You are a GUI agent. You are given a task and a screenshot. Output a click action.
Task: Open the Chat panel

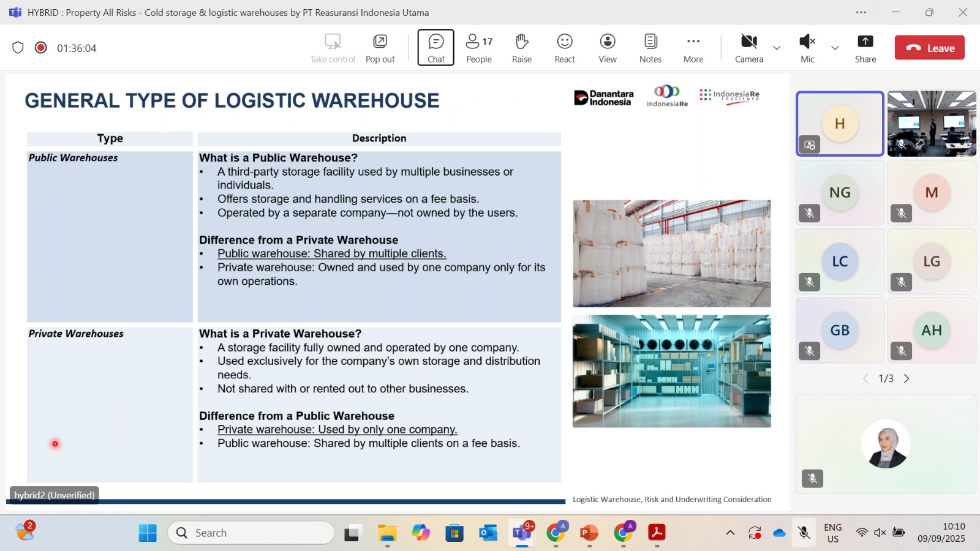point(435,48)
